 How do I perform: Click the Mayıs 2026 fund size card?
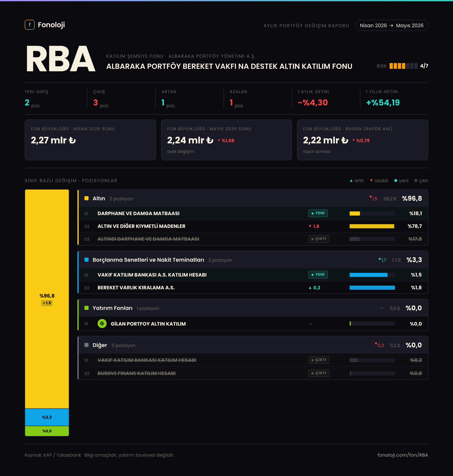[226, 140]
